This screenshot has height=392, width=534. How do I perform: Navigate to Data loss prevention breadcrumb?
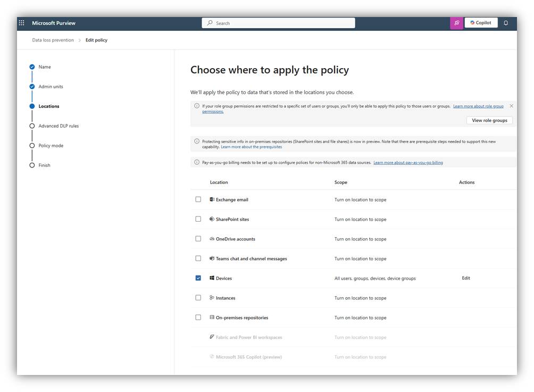[x=53, y=40]
